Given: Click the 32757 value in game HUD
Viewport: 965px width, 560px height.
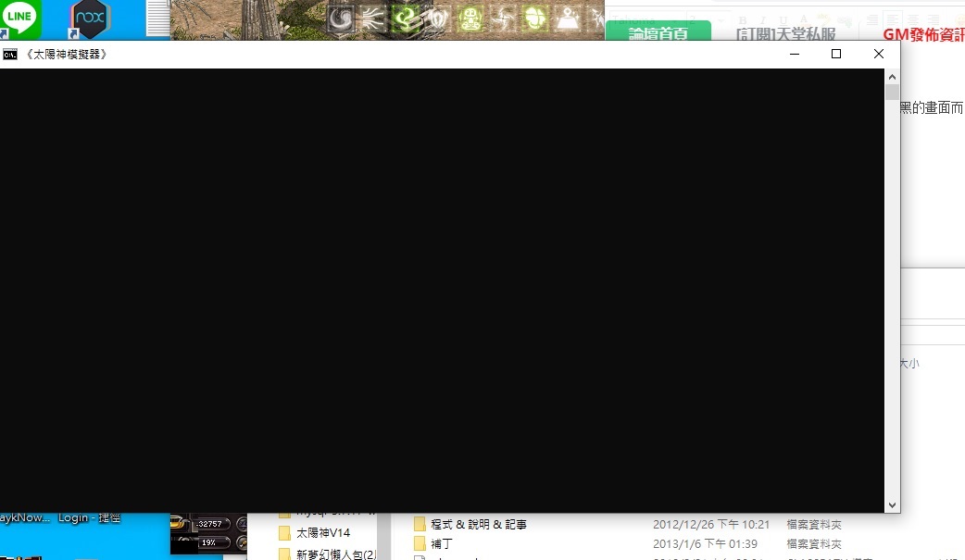Looking at the screenshot, I should pyautogui.click(x=210, y=524).
